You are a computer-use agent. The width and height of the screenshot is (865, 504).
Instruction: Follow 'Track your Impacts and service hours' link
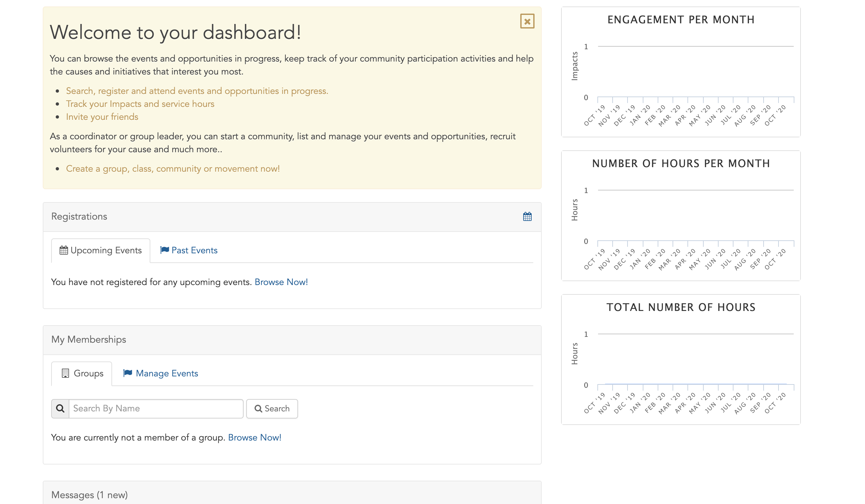click(140, 104)
